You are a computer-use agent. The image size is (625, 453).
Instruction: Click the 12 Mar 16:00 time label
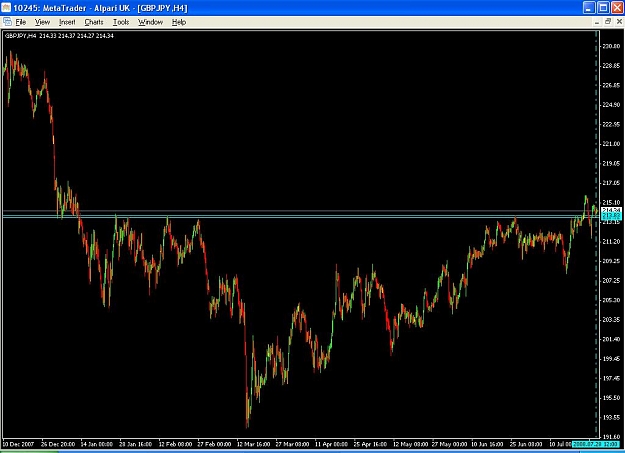[x=253, y=444]
